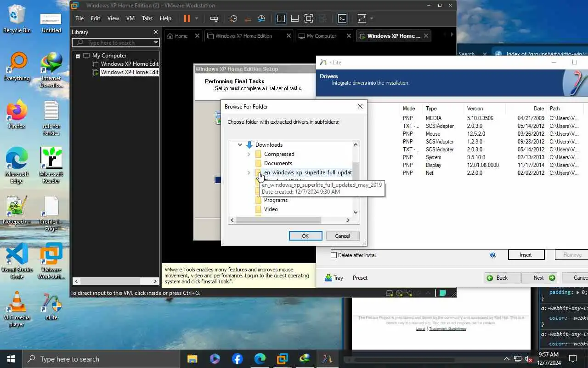Open the File menu in VMware

click(x=79, y=18)
